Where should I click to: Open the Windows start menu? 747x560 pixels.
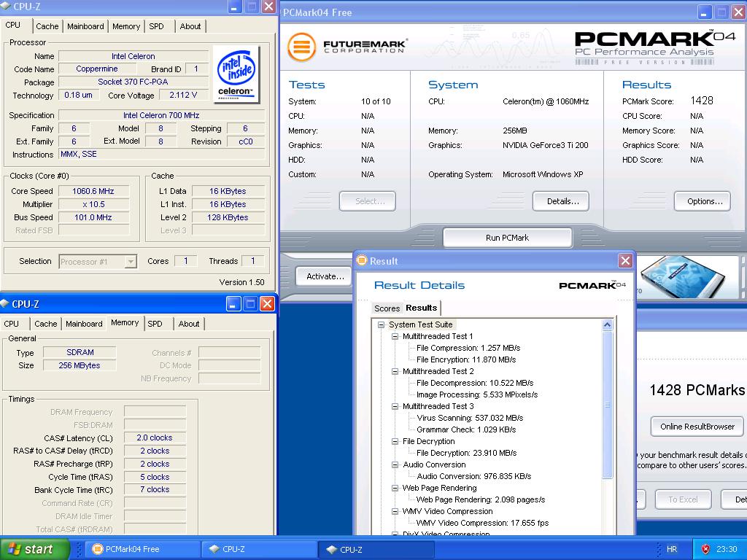(x=34, y=549)
